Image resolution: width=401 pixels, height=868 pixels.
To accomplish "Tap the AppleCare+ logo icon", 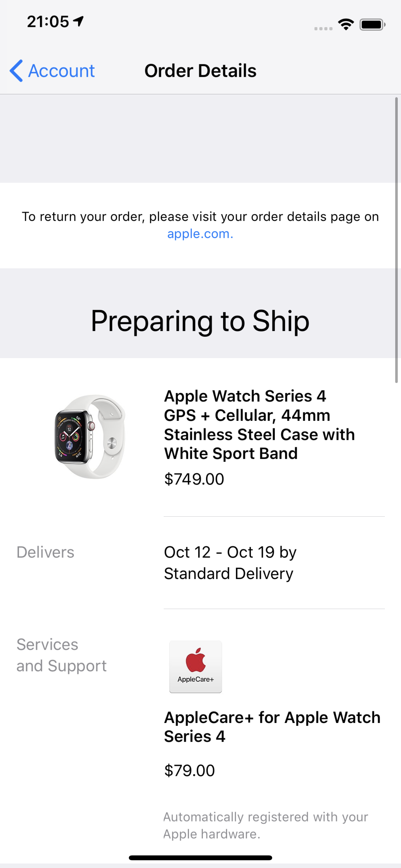I will click(195, 666).
